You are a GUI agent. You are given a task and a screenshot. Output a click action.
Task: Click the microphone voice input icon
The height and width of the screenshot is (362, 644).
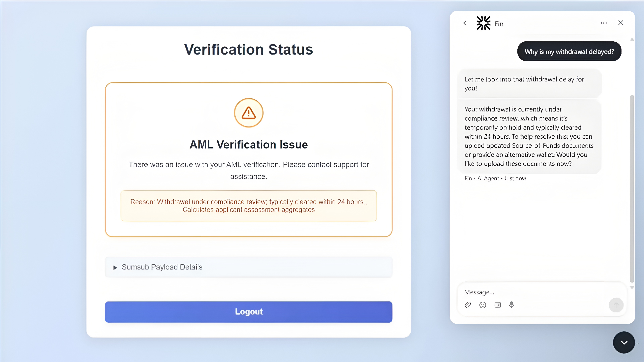pyautogui.click(x=512, y=305)
